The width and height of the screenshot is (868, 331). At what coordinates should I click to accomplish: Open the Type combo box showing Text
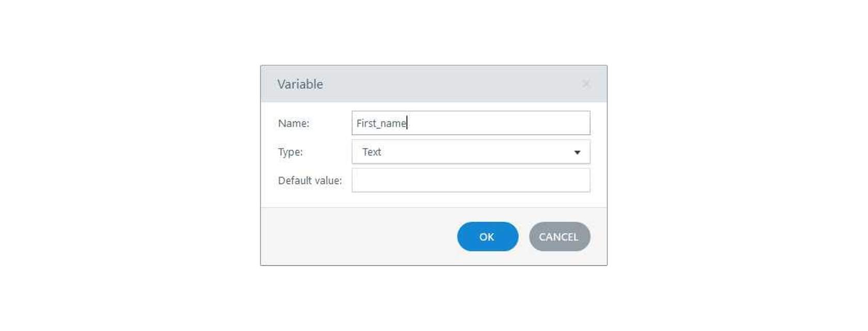(x=471, y=152)
